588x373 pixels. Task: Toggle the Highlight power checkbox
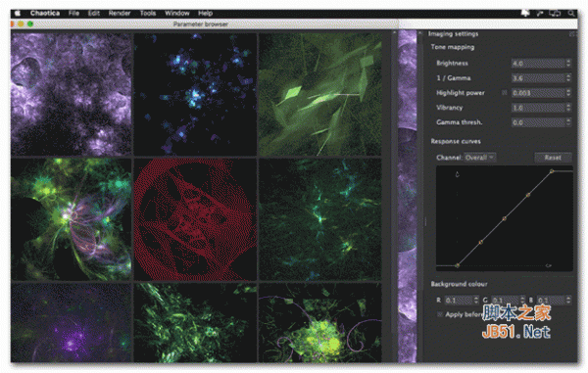coord(505,92)
